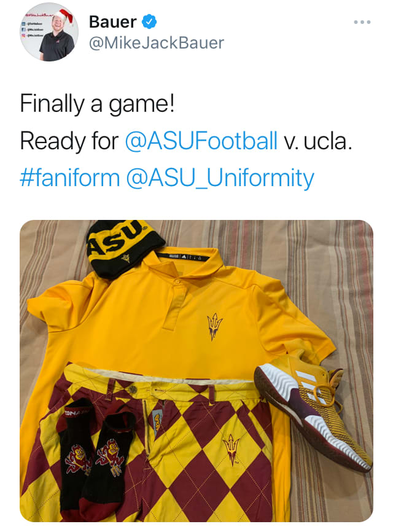This screenshot has height=532, width=393.
Task: Click the pitchfork logo on the argyle shorts
Action: (x=232, y=450)
